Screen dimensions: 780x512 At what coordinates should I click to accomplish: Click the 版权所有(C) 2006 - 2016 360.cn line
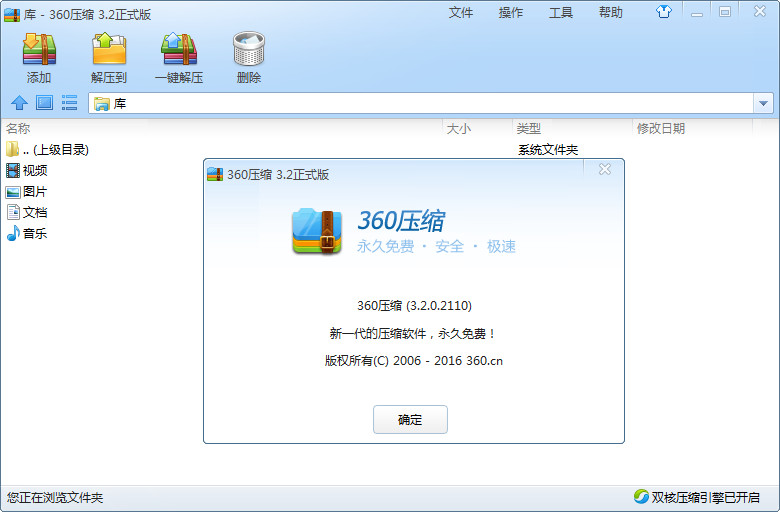point(414,361)
